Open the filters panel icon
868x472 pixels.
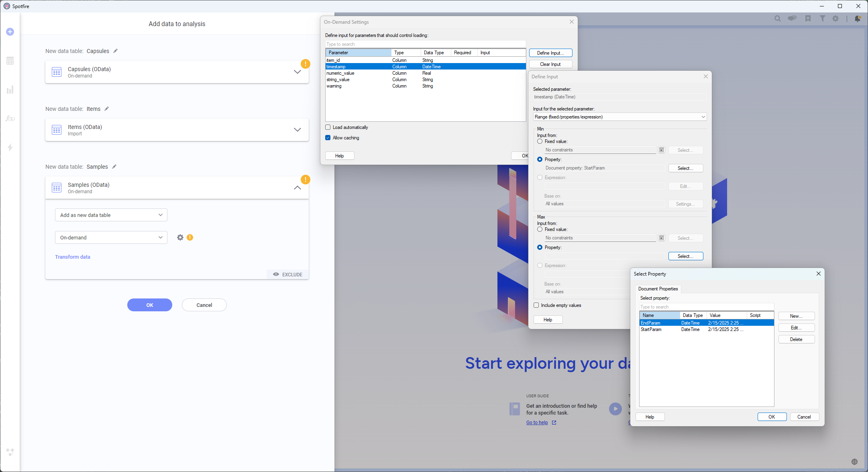coord(823,18)
